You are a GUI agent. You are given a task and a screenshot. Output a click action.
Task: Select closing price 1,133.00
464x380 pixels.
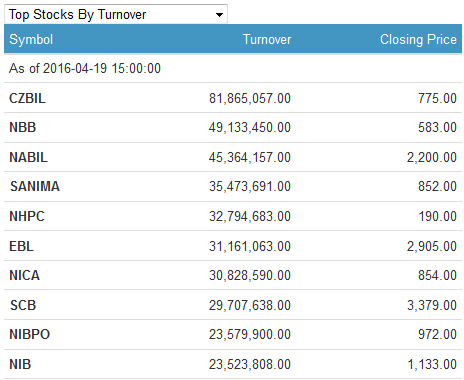point(432,364)
